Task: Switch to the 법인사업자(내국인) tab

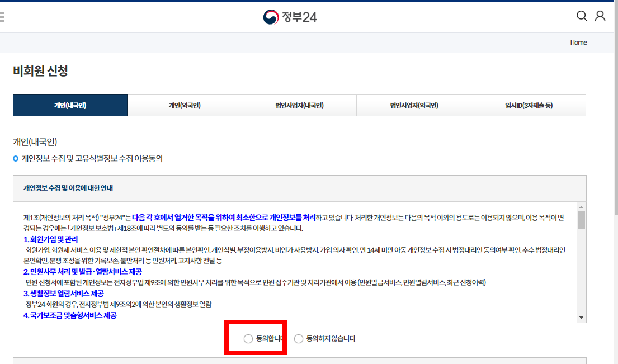Action: (x=299, y=105)
